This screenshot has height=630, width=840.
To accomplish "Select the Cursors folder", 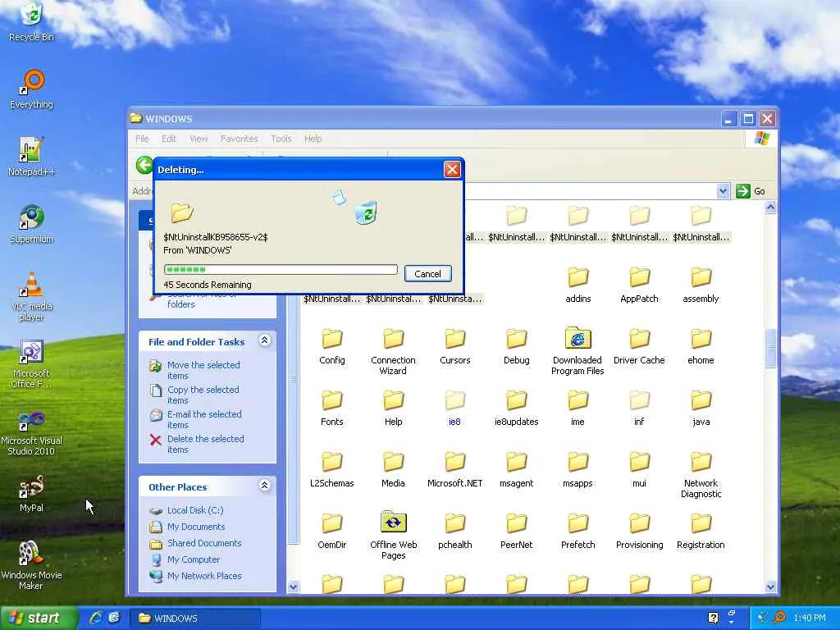I will [x=454, y=346].
